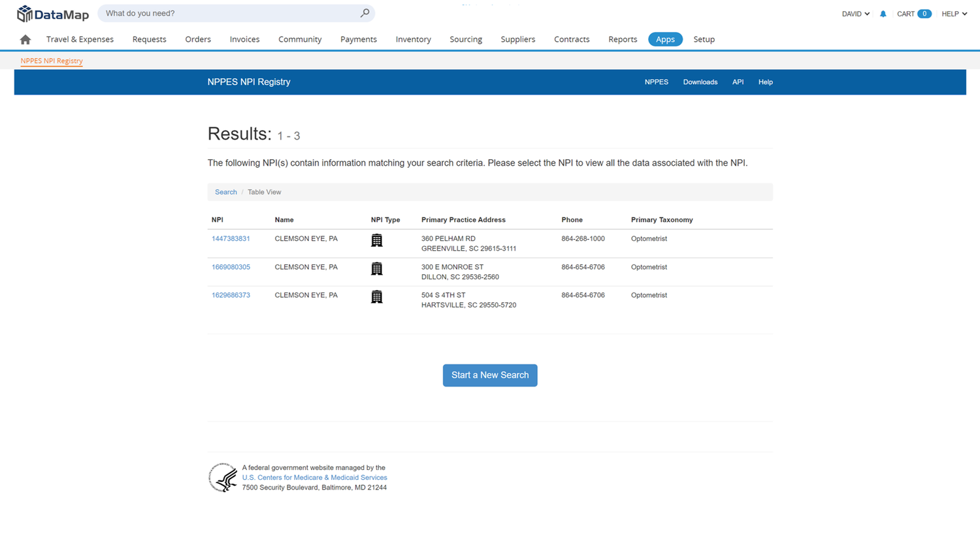Expand the DAVID user menu
The width and height of the screenshot is (980, 551).
click(855, 13)
